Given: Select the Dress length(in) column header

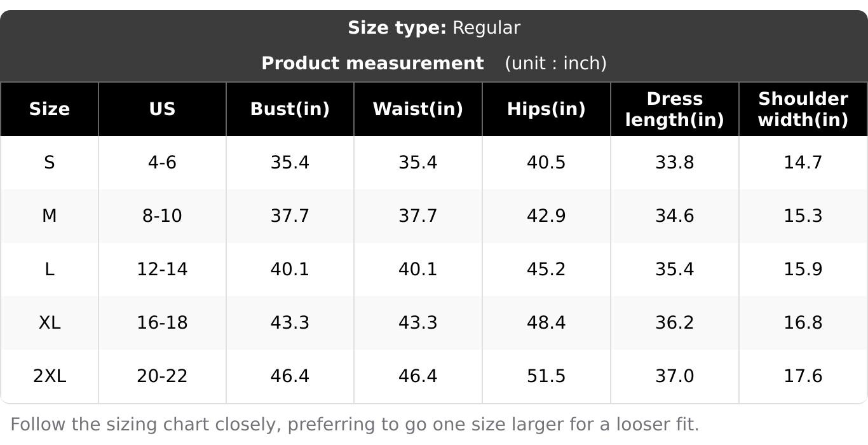Looking at the screenshot, I should [674, 109].
